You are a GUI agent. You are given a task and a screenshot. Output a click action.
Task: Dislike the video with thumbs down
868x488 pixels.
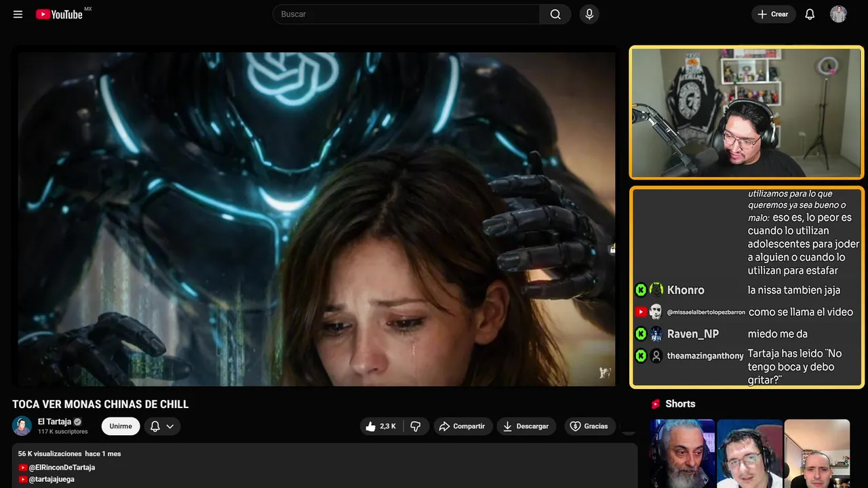(416, 426)
